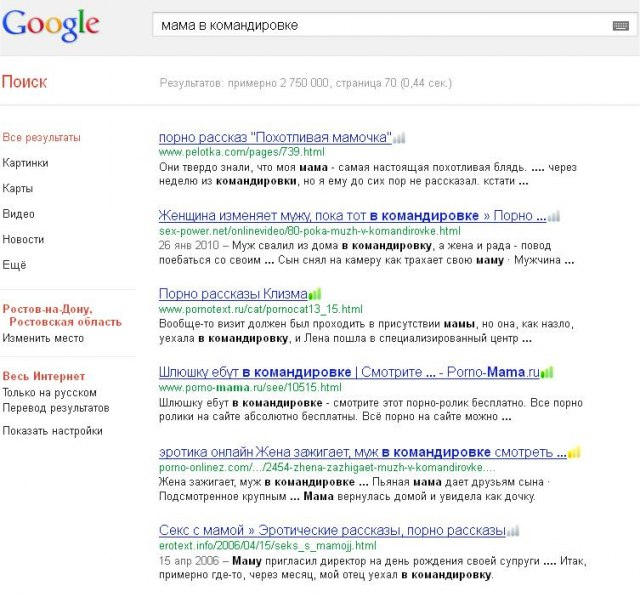Click 'Перевод результатов' option
Screen dimensions: 640x597
click(56, 408)
